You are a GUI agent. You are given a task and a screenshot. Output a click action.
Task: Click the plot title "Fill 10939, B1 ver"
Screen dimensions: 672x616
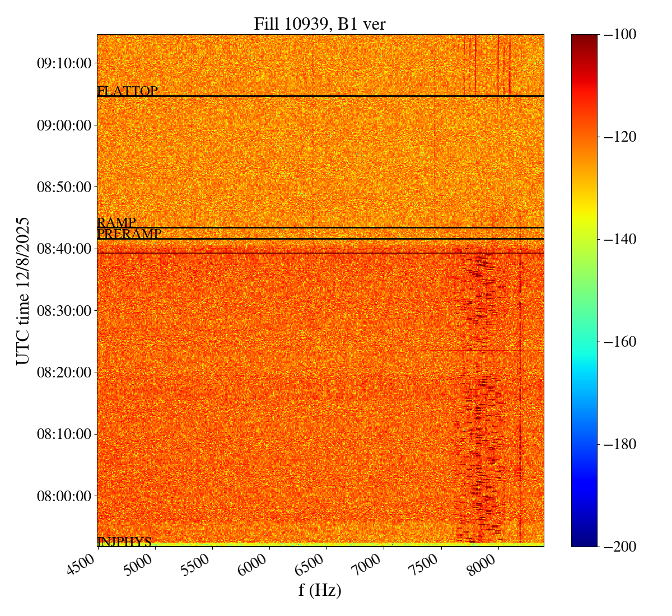coord(320,24)
